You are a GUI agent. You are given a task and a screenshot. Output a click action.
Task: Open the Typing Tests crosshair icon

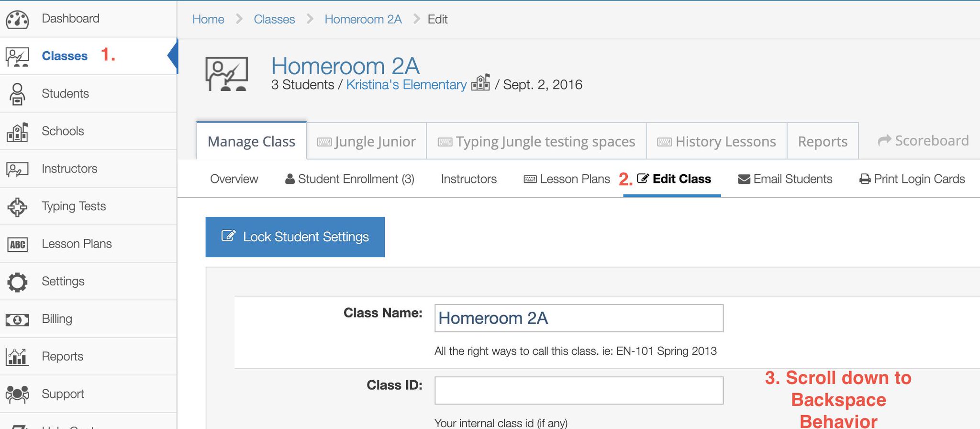point(17,207)
